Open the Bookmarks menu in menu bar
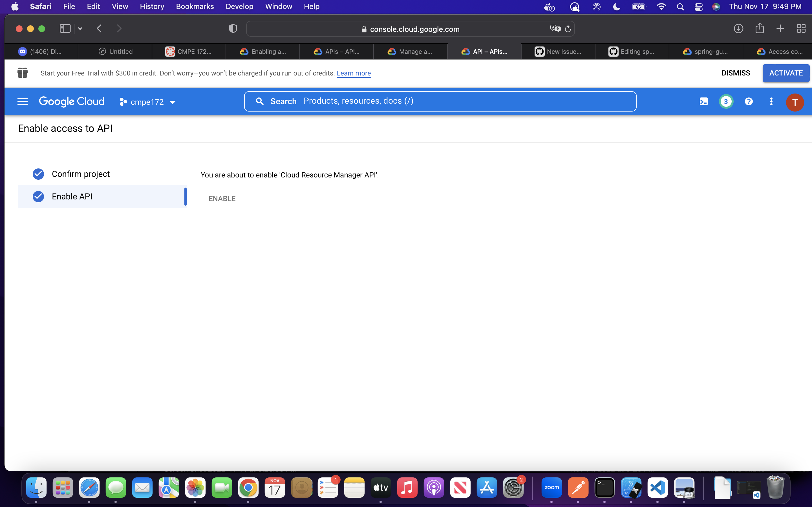The image size is (812, 507). (x=195, y=7)
